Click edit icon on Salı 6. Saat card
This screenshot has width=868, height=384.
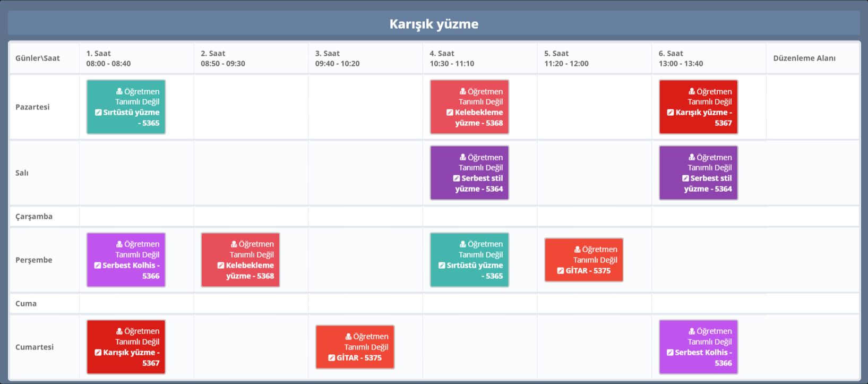coord(685,178)
